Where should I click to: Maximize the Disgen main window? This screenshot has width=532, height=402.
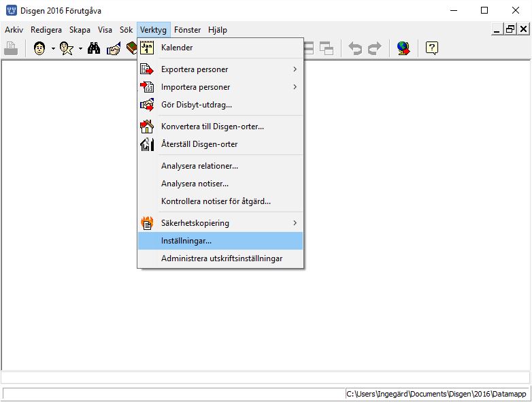click(x=484, y=10)
